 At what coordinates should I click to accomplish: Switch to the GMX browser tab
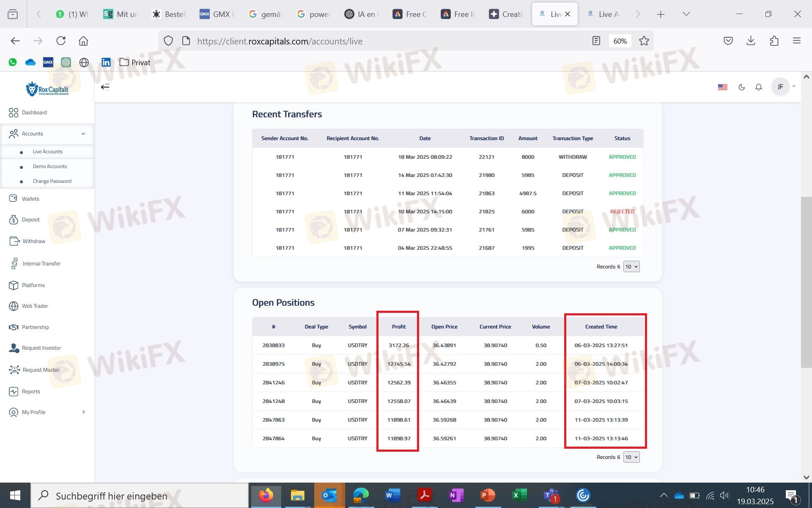point(217,14)
